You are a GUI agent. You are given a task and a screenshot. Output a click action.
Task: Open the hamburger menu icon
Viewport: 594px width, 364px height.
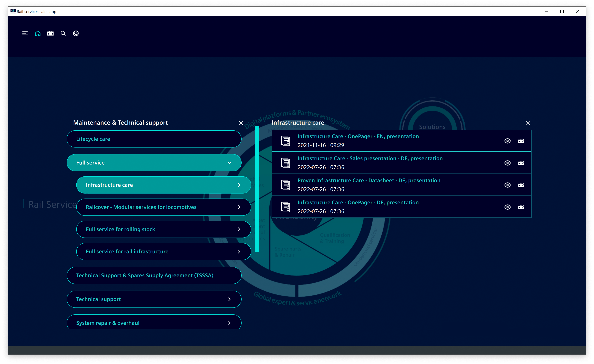coord(25,33)
